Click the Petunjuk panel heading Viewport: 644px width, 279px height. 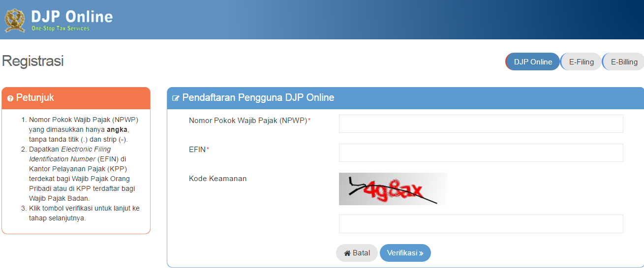[x=35, y=97]
